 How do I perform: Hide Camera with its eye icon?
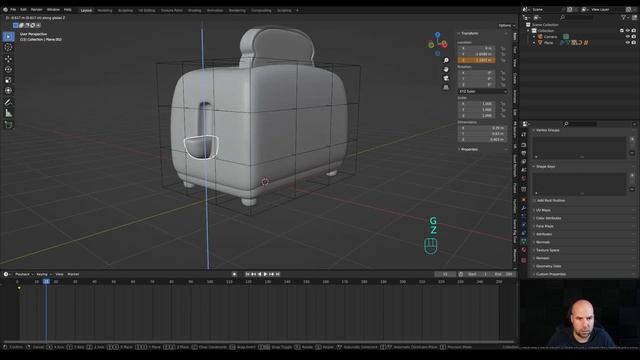[628, 37]
